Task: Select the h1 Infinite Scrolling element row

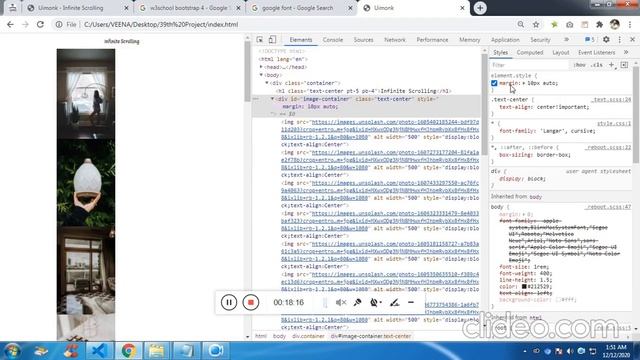Action: point(363,91)
